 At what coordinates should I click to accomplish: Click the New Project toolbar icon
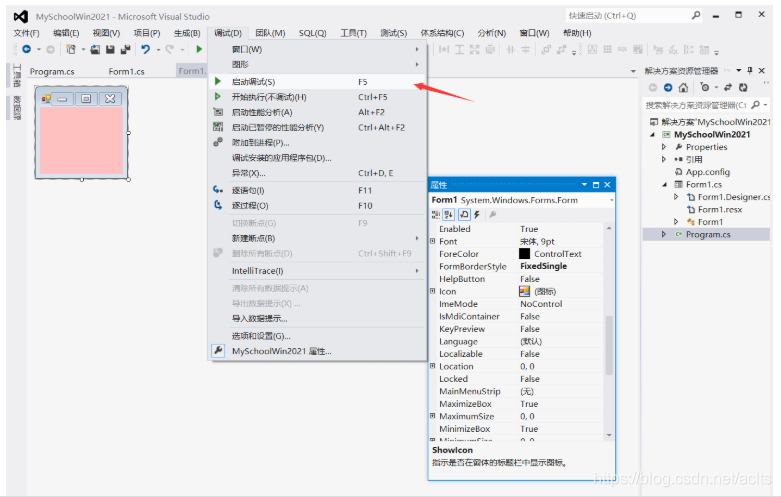coord(71,49)
